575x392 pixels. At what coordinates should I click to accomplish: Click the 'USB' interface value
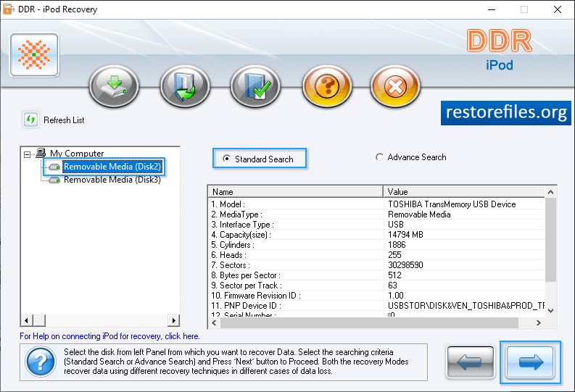tap(396, 225)
